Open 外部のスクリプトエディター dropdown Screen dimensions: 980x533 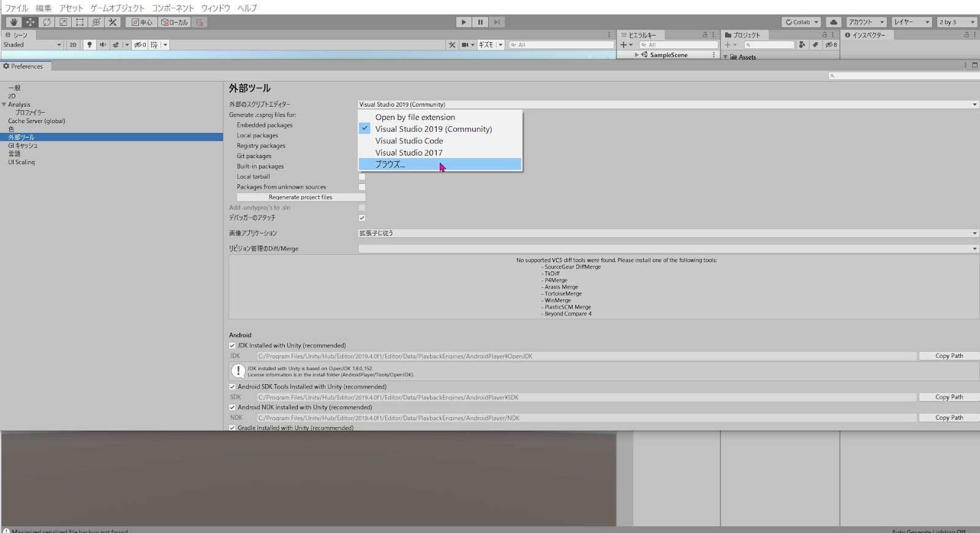point(668,105)
